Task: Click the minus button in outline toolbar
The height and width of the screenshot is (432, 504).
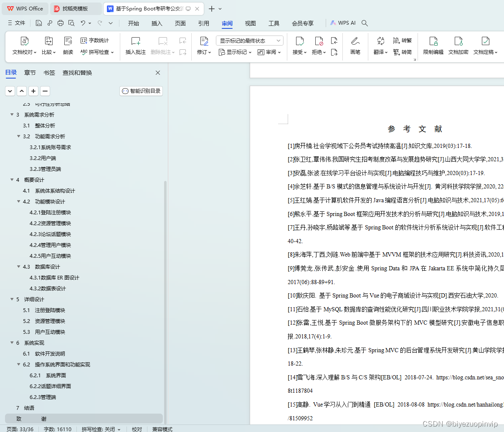Action: (45, 91)
